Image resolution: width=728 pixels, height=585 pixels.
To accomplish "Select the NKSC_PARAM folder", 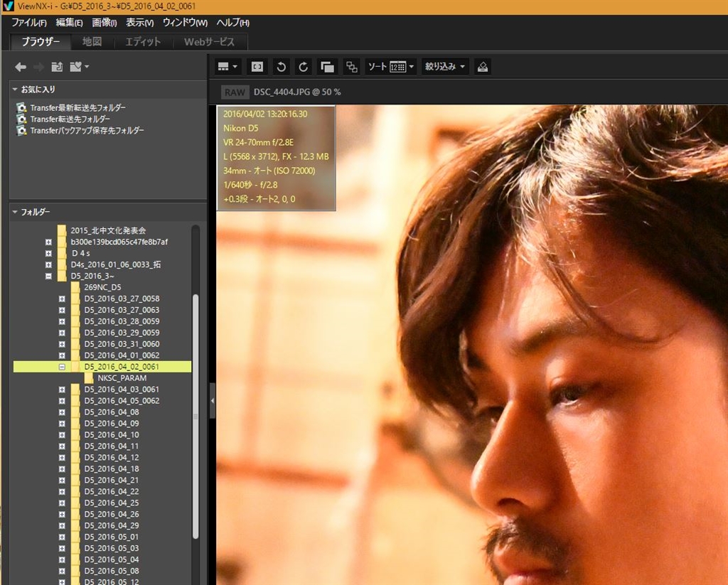I will coord(122,378).
